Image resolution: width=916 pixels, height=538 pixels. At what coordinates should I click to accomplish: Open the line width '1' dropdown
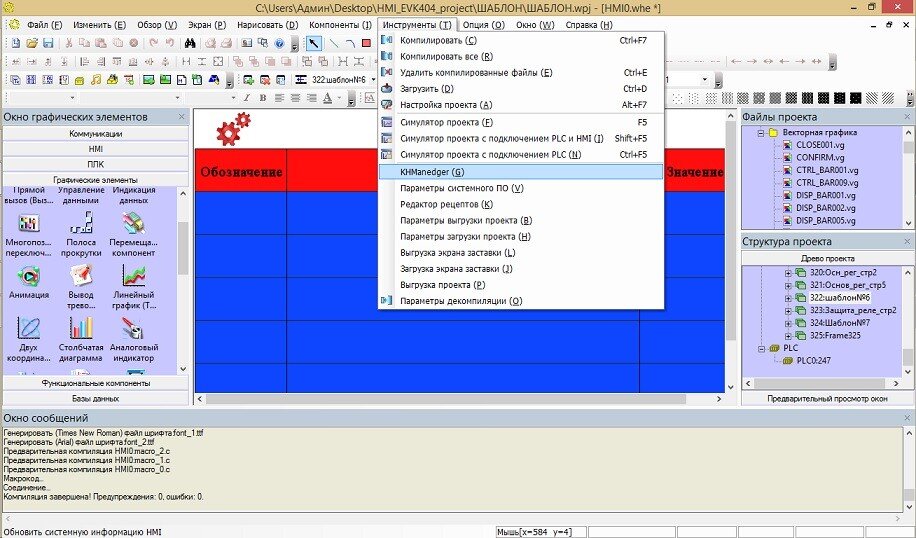[x=705, y=79]
